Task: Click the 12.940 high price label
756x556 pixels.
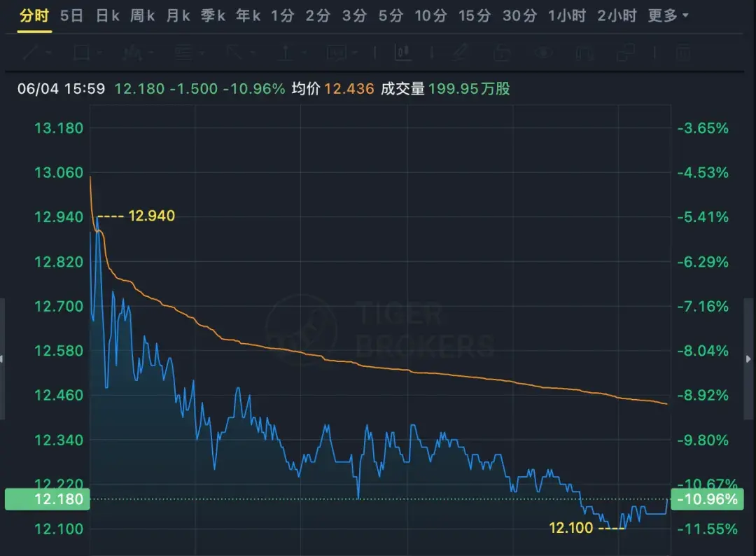Action: [x=151, y=216]
